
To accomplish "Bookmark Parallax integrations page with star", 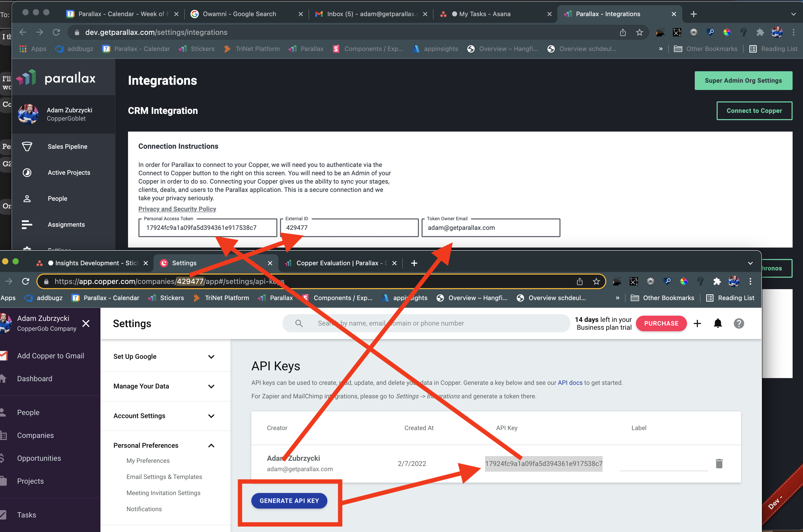I will [x=640, y=32].
